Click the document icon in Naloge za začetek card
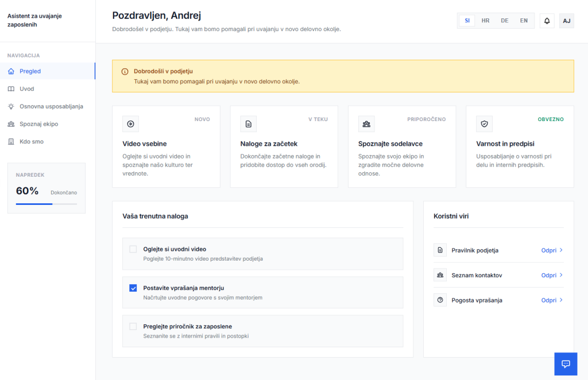 tap(249, 123)
